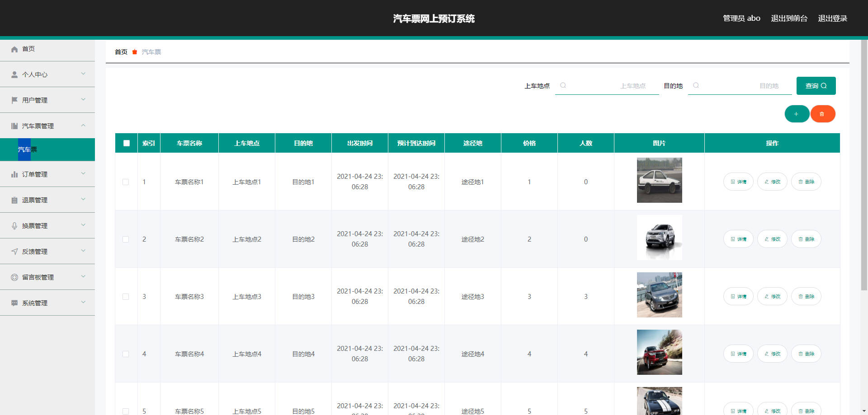
Task: Expand the 留言板管理 menu chevron
Action: tap(83, 276)
